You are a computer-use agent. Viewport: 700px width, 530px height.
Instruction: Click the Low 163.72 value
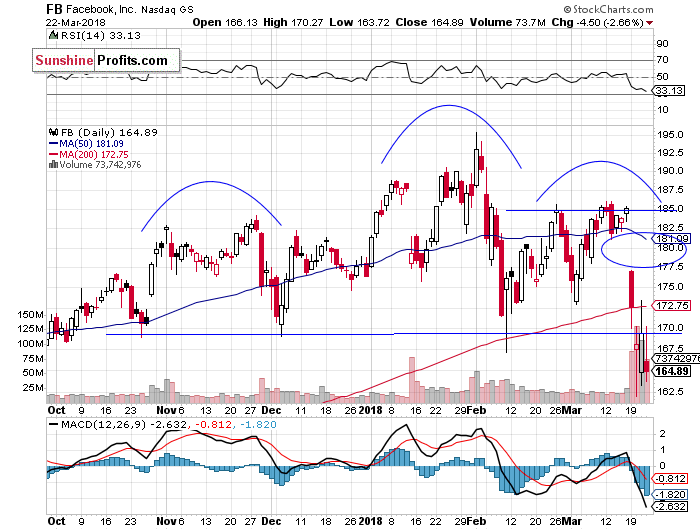[x=359, y=22]
